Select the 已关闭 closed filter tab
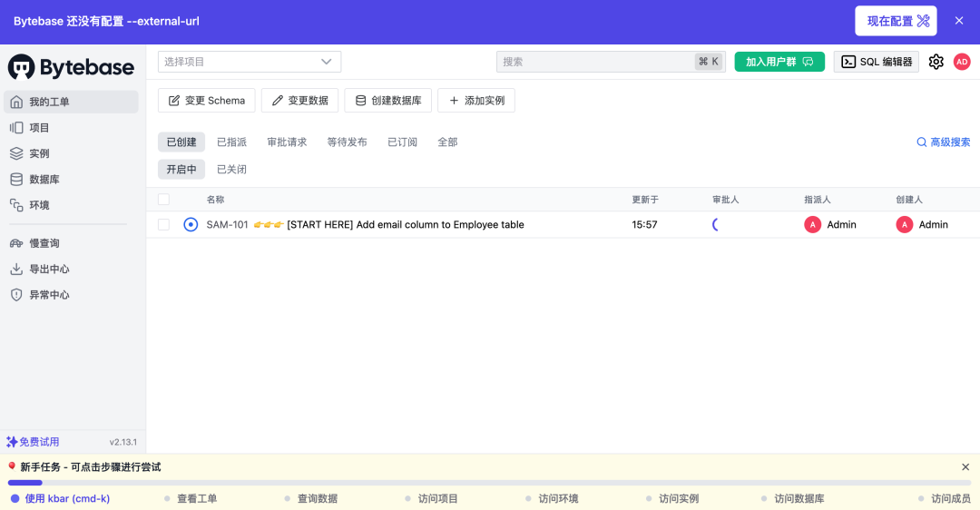The width and height of the screenshot is (980, 510). pos(232,170)
